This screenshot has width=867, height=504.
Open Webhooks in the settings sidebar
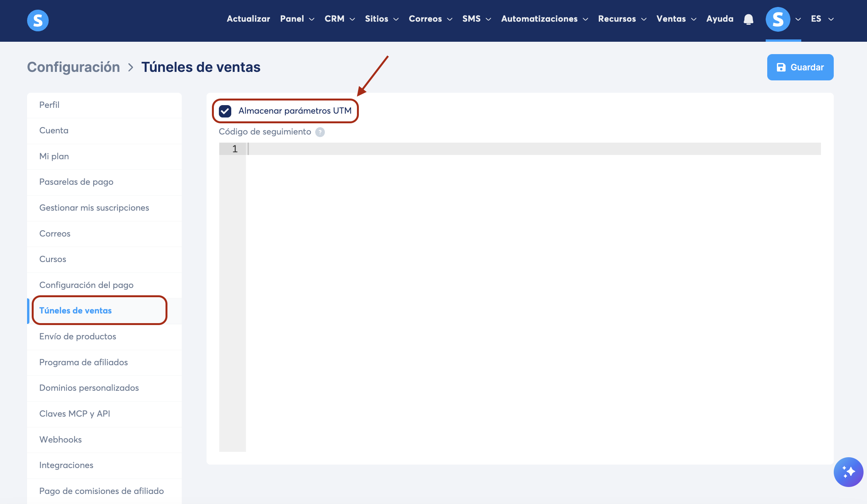(x=60, y=440)
